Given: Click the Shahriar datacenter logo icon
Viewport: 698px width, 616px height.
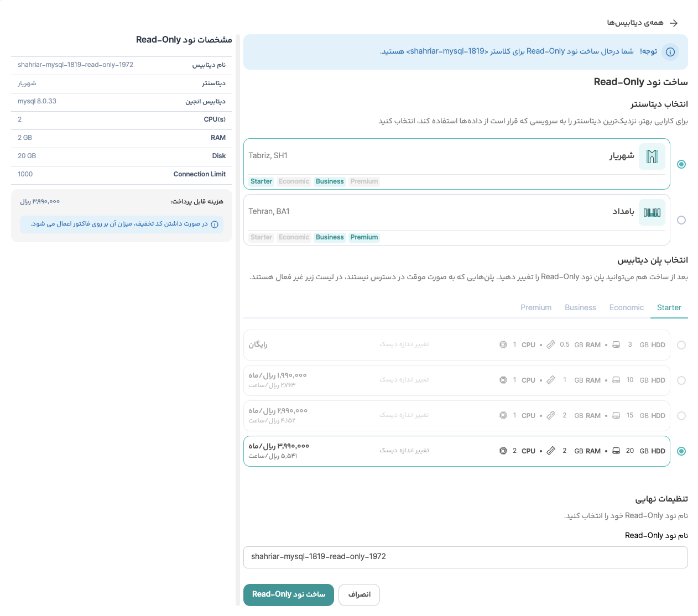Looking at the screenshot, I should coord(652,156).
